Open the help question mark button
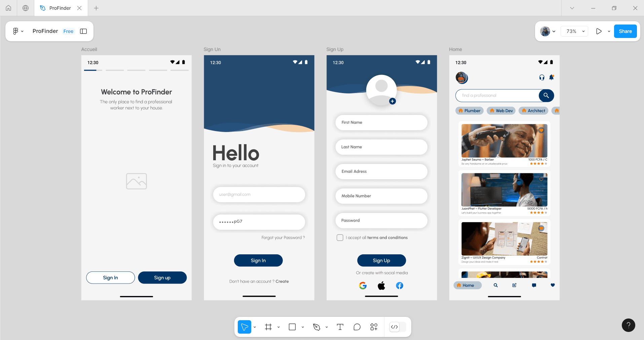Viewport: 644px width, 340px height. [628, 325]
